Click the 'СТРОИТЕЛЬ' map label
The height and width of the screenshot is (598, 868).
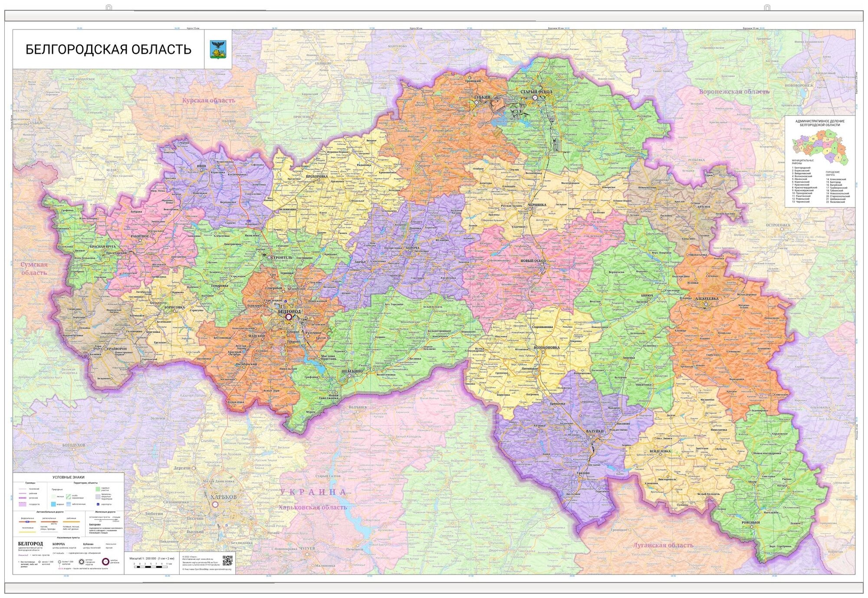click(x=282, y=258)
